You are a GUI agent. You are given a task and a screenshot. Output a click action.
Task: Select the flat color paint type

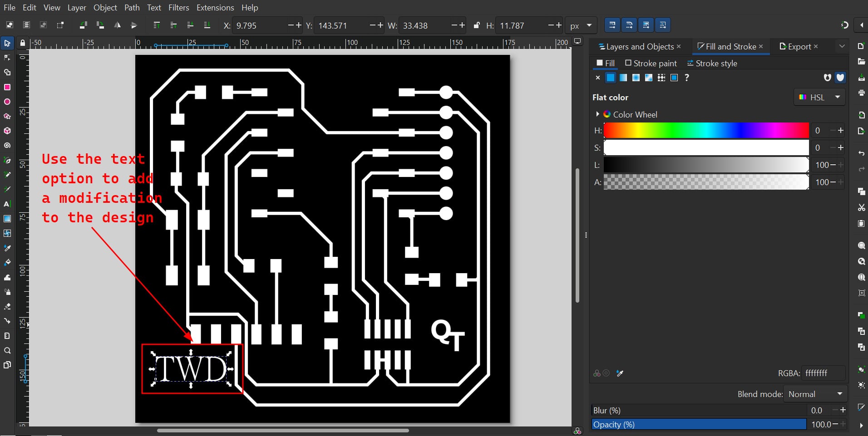click(611, 78)
